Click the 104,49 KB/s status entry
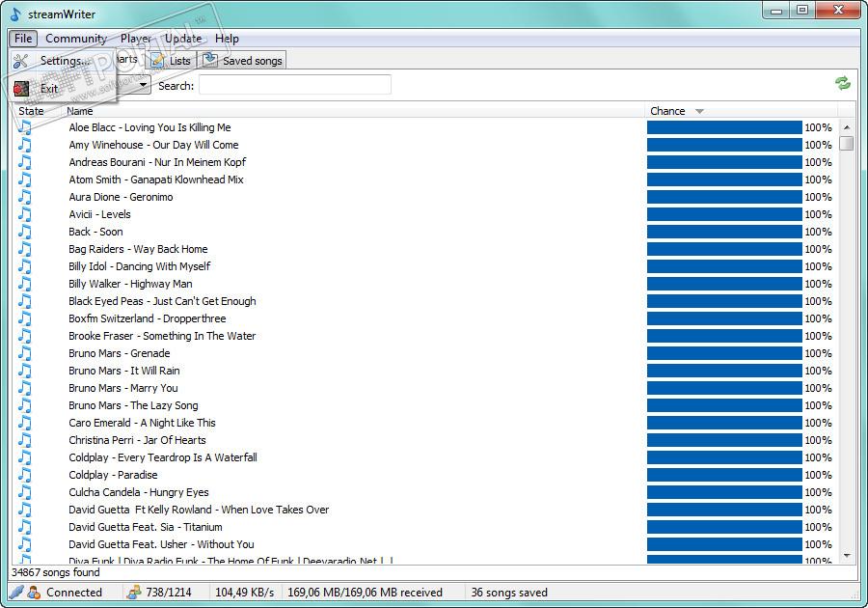Viewport: 868px width, 608px height. 244,593
